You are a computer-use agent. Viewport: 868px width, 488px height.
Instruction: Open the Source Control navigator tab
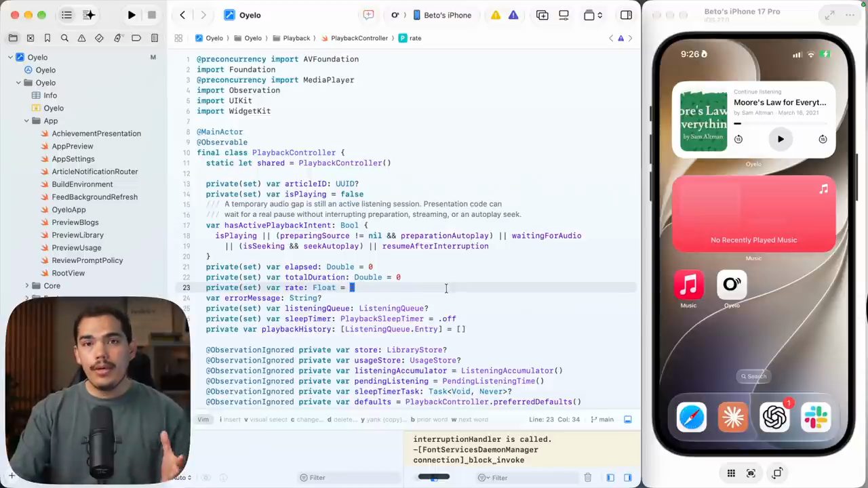31,38
